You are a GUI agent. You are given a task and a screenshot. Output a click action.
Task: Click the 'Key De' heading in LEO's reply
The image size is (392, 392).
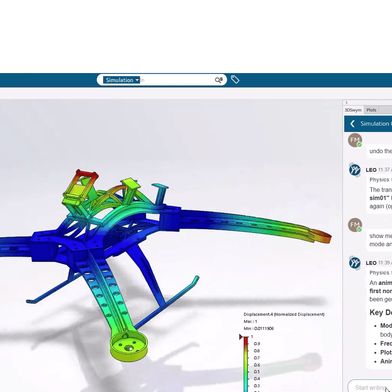point(381,313)
